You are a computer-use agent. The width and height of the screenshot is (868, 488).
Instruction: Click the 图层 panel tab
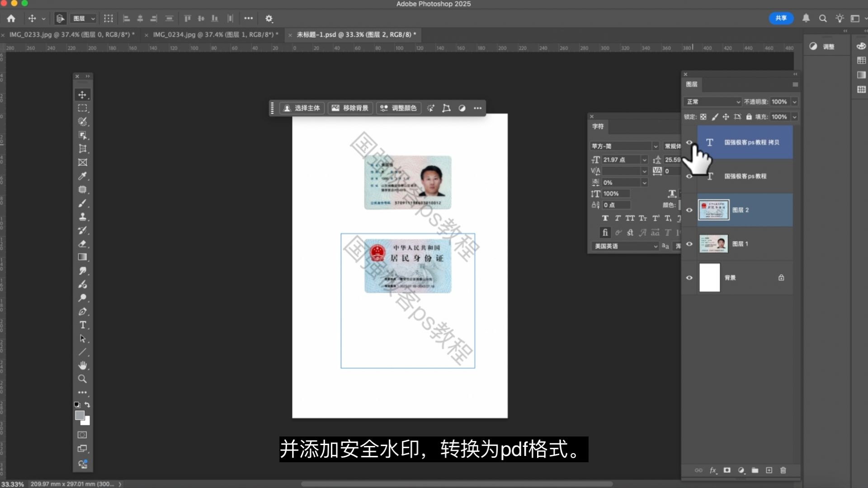pyautogui.click(x=692, y=84)
